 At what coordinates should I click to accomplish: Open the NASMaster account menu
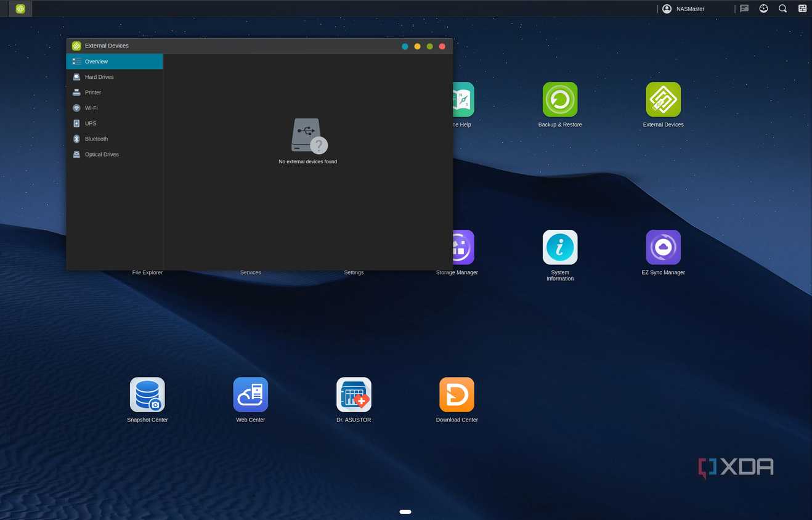click(684, 9)
